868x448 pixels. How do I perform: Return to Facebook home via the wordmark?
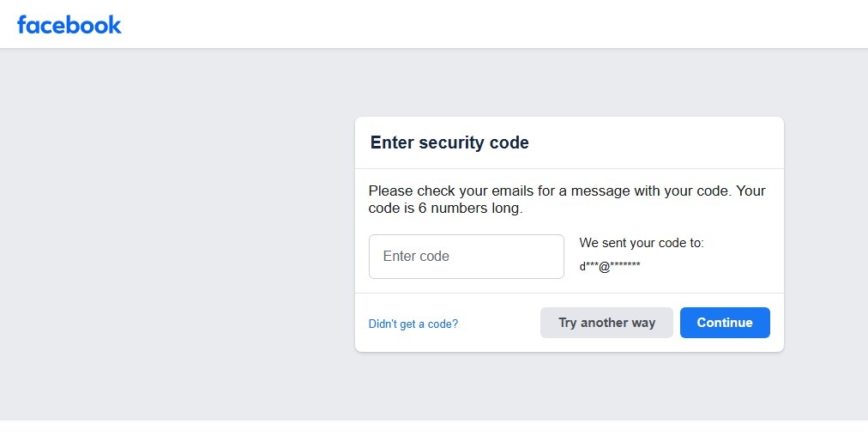click(69, 25)
